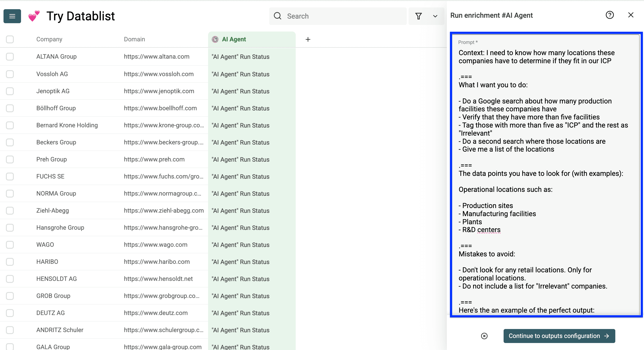Open the hamburger navigation menu
This screenshot has width=644, height=350.
pos(12,16)
